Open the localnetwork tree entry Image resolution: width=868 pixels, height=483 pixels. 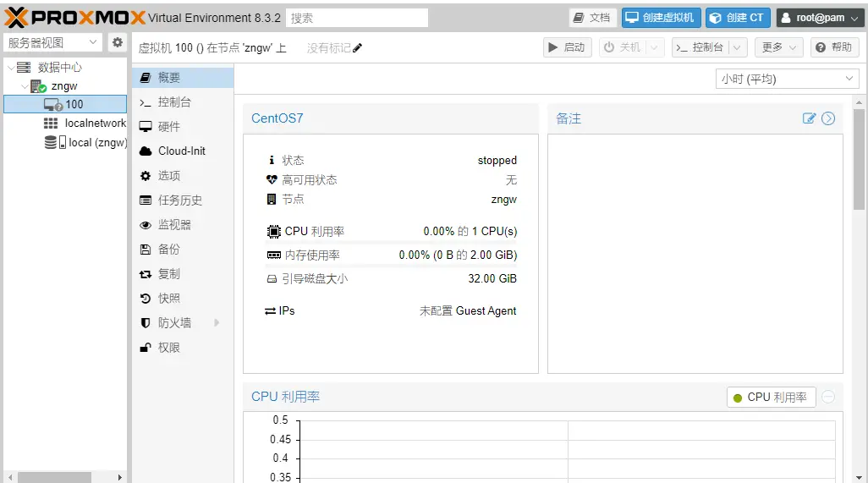[95, 123]
